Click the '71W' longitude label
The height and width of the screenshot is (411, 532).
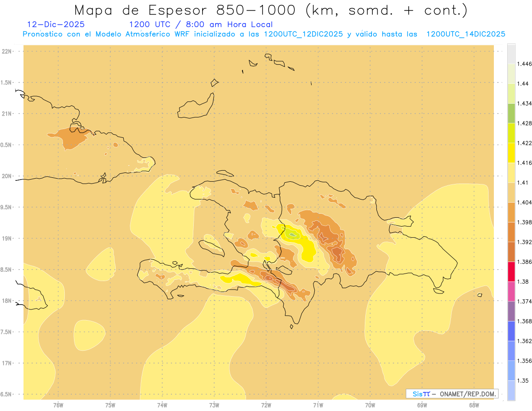[318, 405]
